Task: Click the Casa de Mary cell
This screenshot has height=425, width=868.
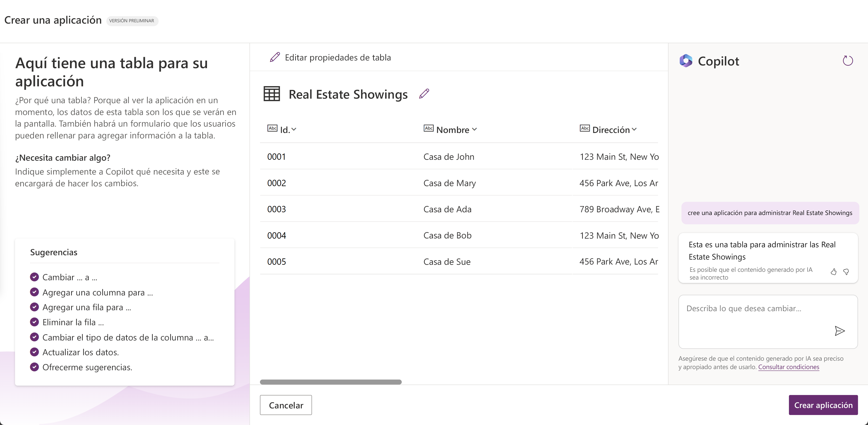Action: 449,183
